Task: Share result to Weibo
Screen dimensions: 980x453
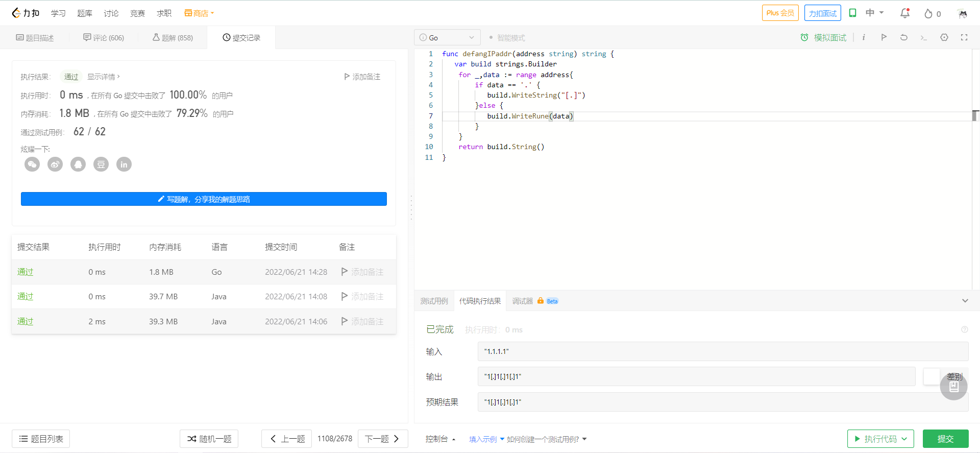Action: [55, 164]
